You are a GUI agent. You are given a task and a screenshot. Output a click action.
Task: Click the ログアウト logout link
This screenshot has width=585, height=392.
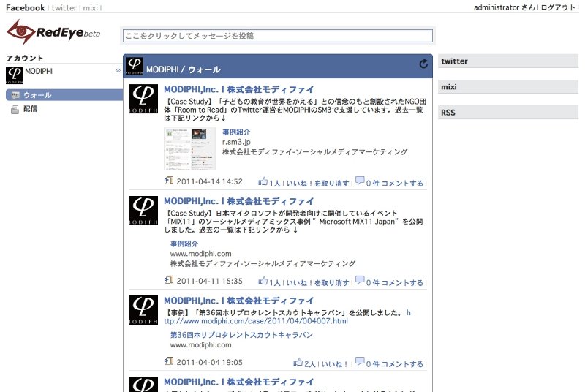click(x=558, y=7)
